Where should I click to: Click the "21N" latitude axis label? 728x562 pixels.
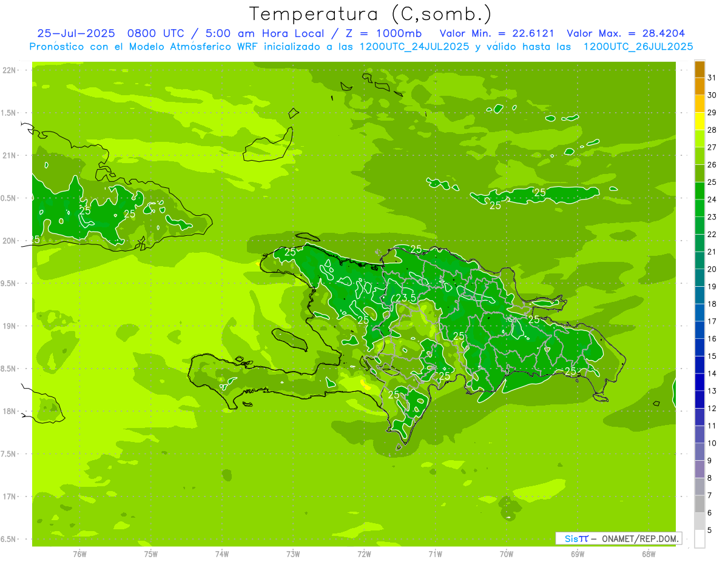[x=9, y=155]
